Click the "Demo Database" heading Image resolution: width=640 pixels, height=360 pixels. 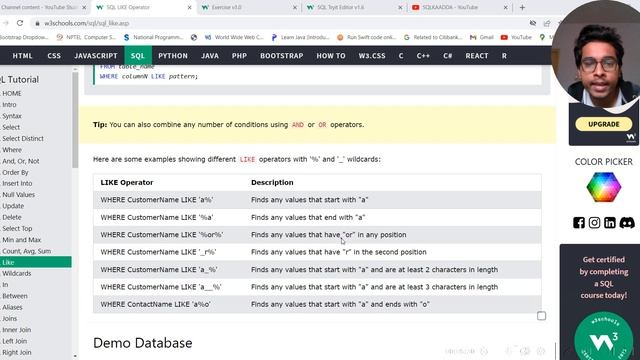pyautogui.click(x=142, y=343)
